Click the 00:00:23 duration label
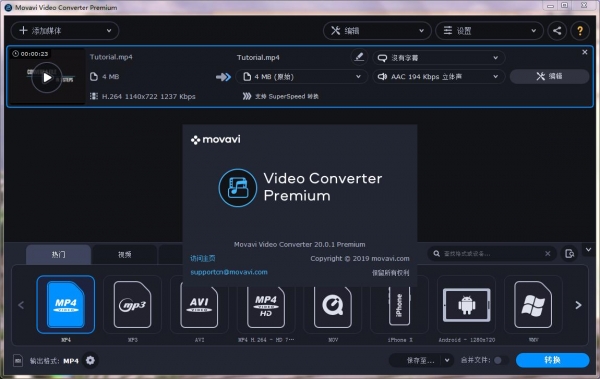 coord(30,54)
